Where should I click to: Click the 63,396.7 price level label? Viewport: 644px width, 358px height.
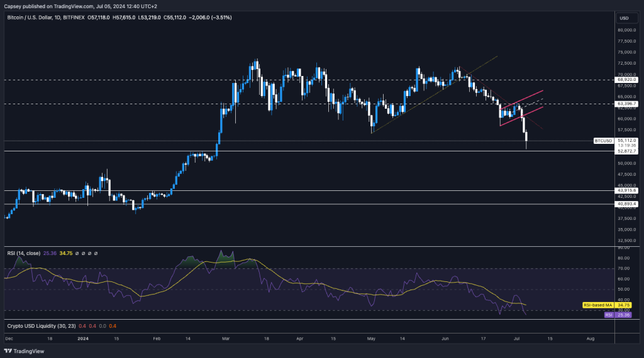pyautogui.click(x=627, y=104)
